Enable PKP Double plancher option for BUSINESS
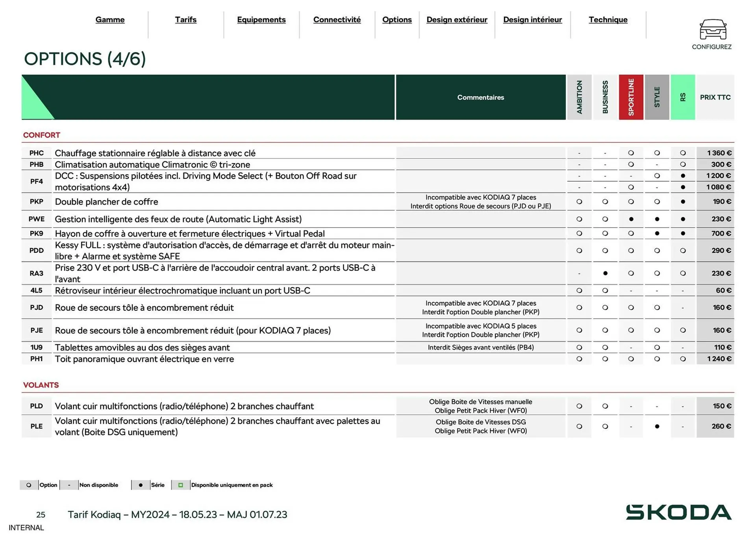Image resolution: width=756 pixels, height=535 pixels. [605, 201]
